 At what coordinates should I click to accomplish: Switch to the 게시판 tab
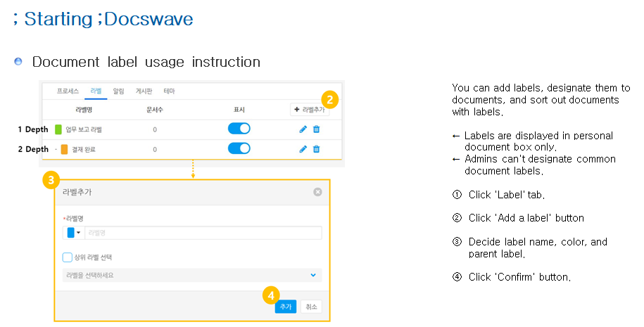pyautogui.click(x=144, y=91)
